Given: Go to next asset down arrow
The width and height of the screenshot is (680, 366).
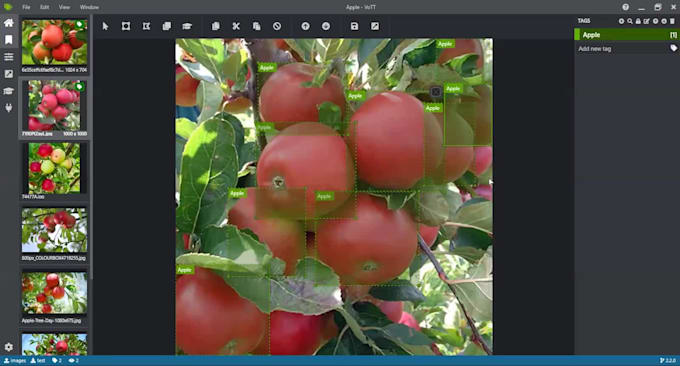Looking at the screenshot, I should pyautogui.click(x=326, y=26).
